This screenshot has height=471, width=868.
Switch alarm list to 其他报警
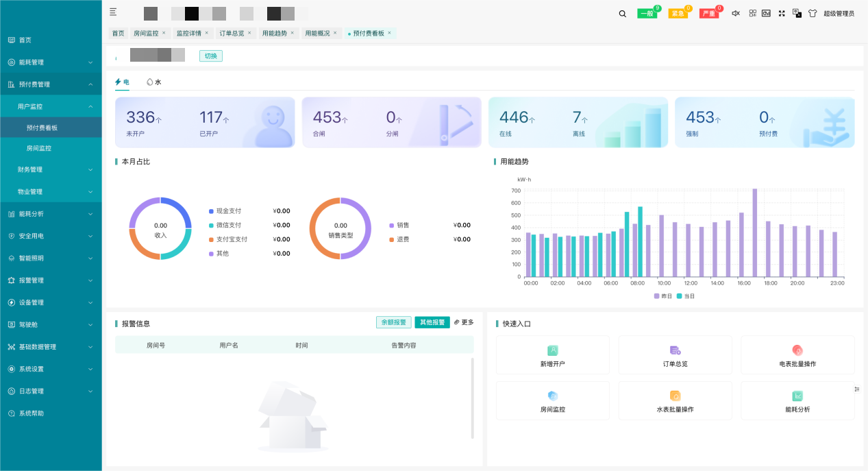pos(434,322)
